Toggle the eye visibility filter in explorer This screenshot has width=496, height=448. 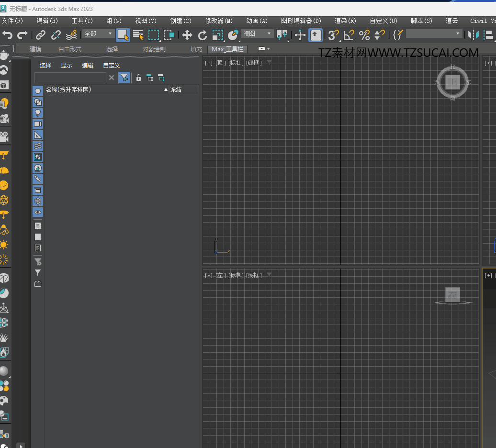(x=38, y=212)
